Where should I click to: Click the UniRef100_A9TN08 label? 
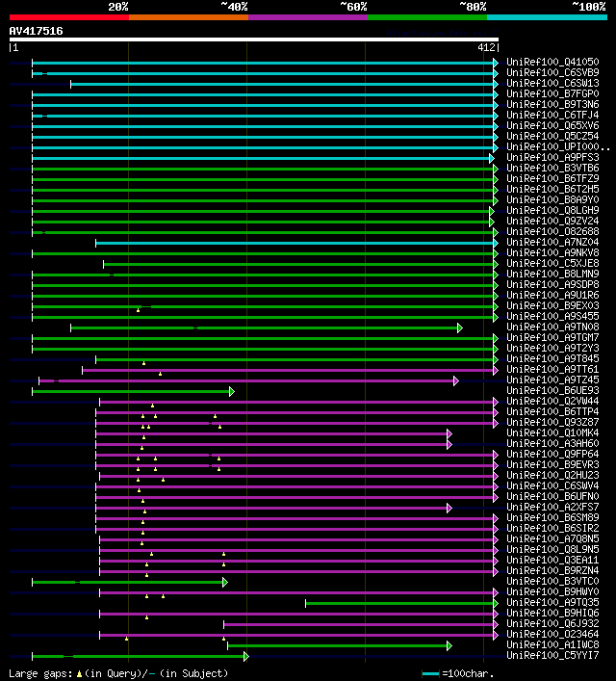coord(552,327)
